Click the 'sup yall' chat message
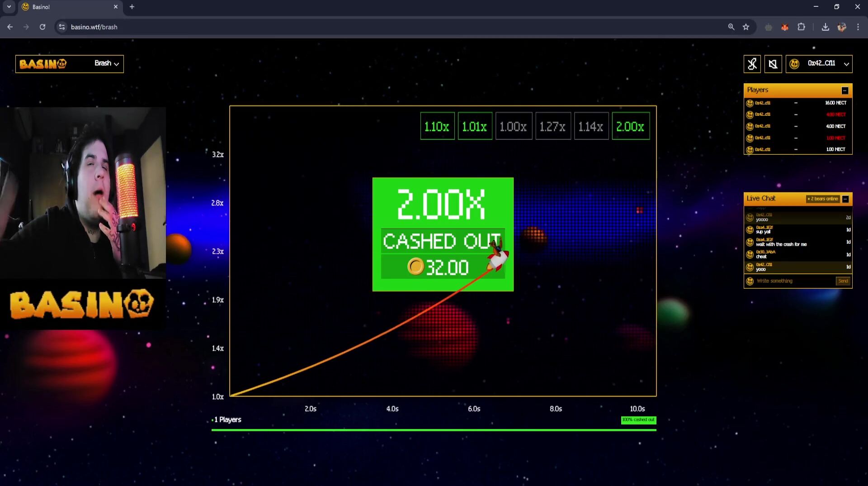This screenshot has height=486, width=868. [763, 232]
